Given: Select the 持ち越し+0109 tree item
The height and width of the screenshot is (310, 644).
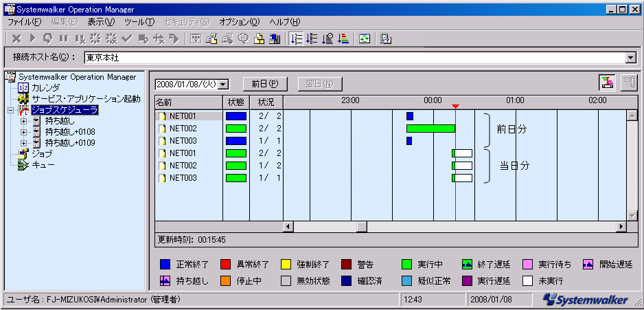Looking at the screenshot, I should click(x=70, y=143).
